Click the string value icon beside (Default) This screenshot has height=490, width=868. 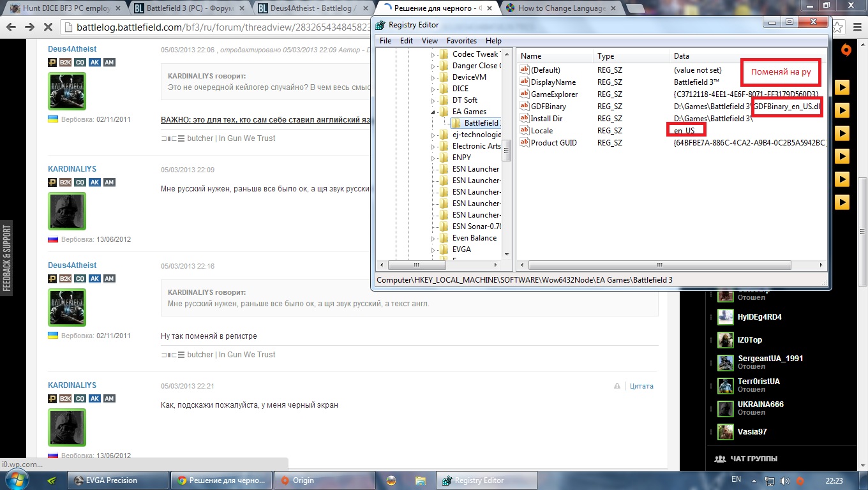[525, 70]
